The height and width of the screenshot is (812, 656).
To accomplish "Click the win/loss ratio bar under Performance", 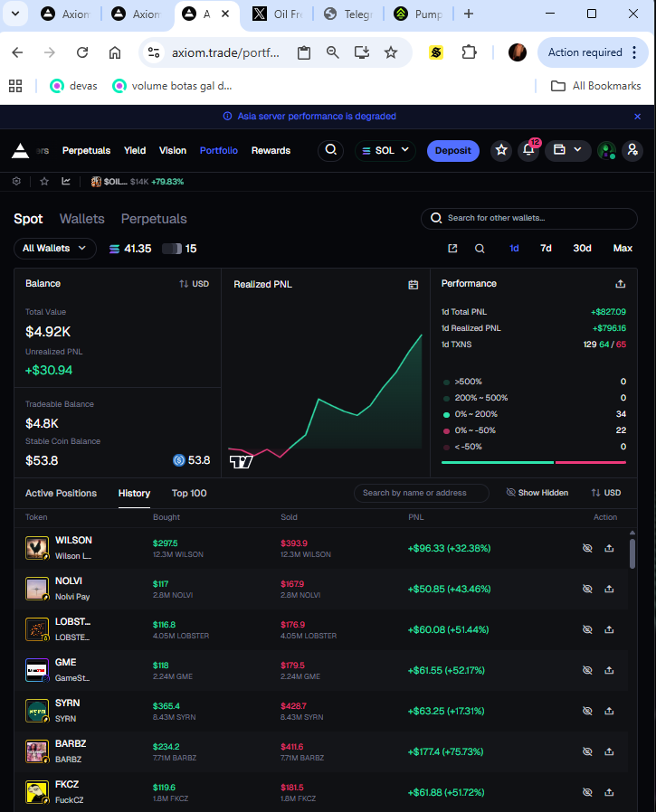I will [x=534, y=462].
